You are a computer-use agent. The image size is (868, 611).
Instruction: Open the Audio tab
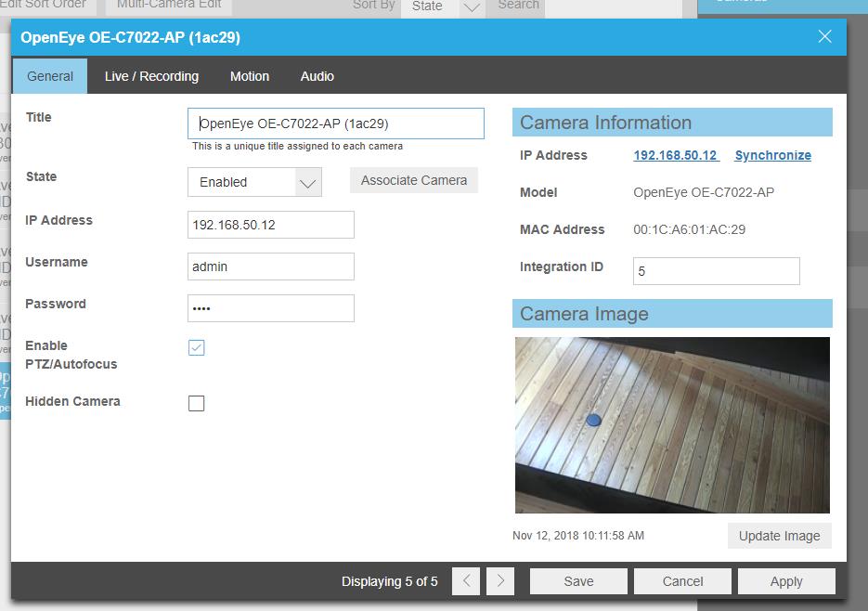317,76
